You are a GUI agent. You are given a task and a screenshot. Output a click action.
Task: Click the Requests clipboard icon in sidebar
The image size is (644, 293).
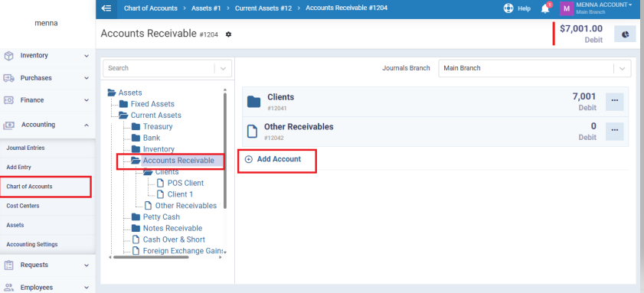pos(9,265)
